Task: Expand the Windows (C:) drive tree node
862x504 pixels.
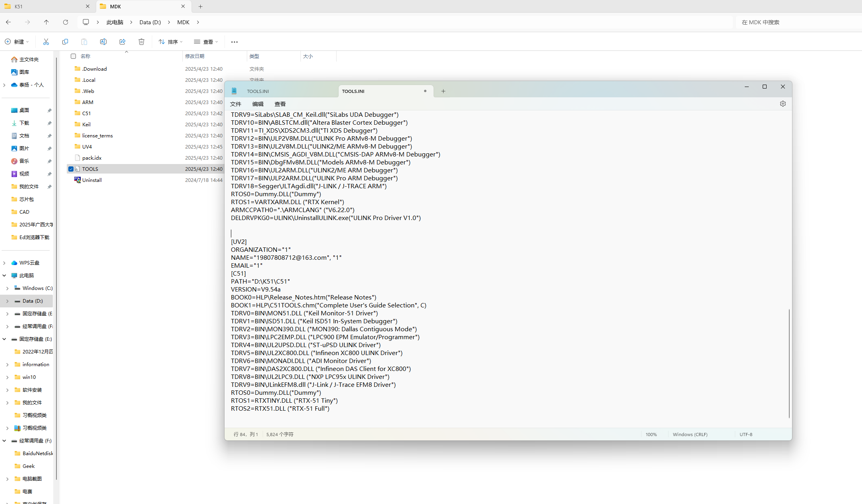Action: (8, 288)
